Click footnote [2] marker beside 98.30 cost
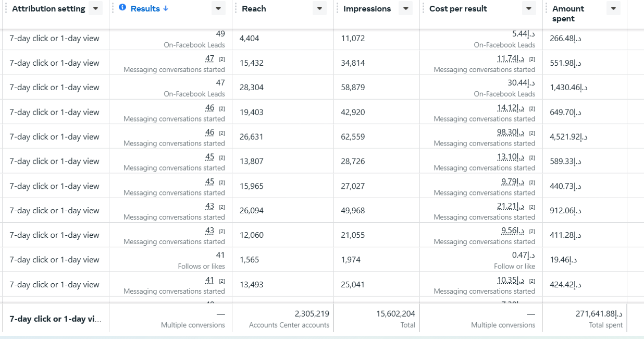The height and width of the screenshot is (339, 644). coord(532,133)
